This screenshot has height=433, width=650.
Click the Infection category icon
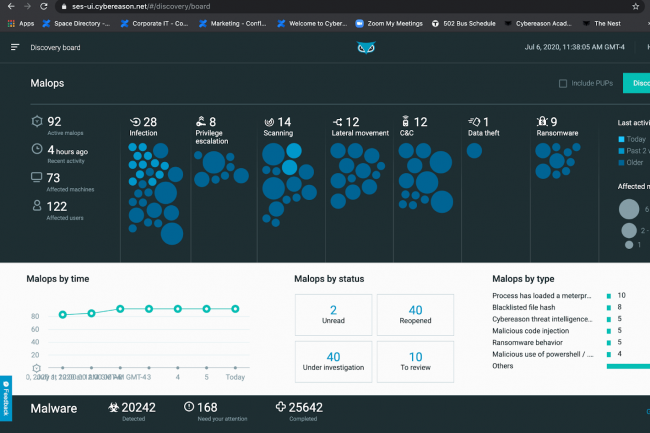136,122
